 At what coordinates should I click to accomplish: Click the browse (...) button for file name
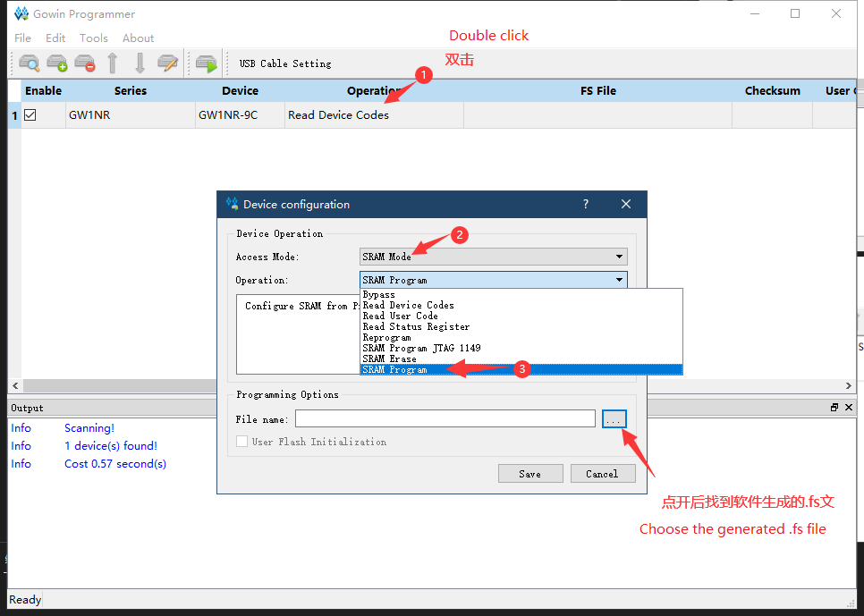[x=614, y=418]
